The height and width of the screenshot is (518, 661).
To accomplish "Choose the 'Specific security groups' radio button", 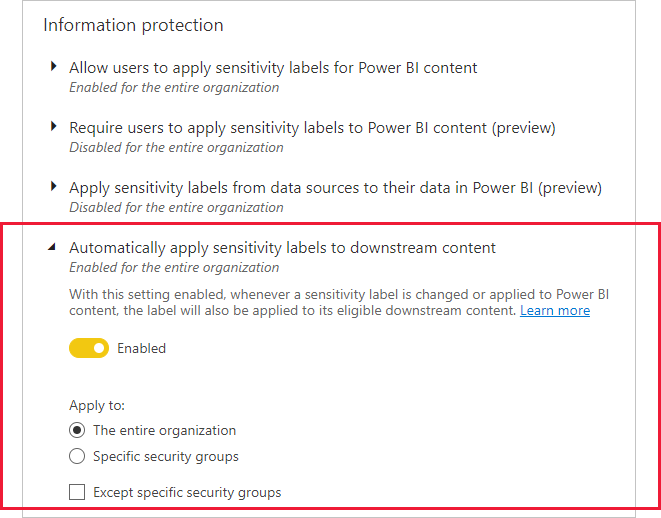I will coord(77,457).
